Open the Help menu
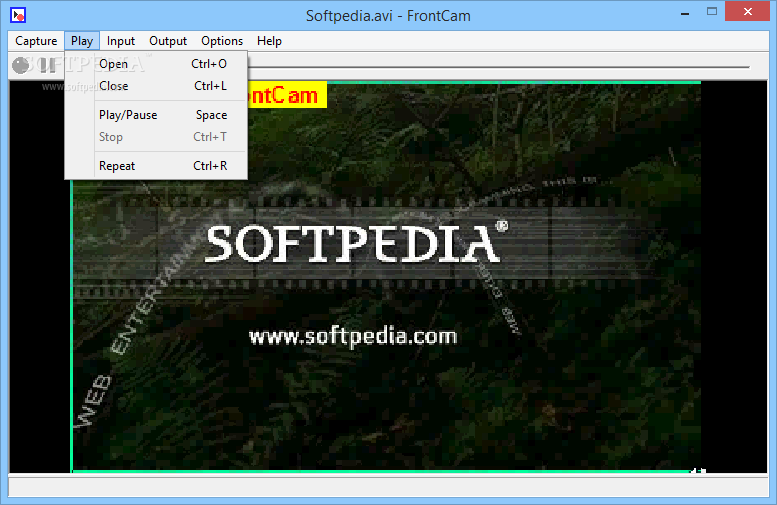Screen dimensions: 777x505 pyautogui.click(x=269, y=41)
